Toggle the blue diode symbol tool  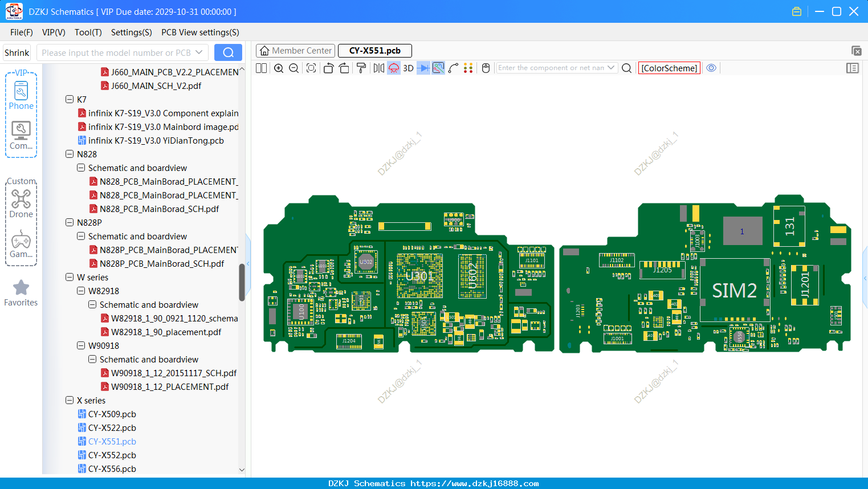click(423, 68)
